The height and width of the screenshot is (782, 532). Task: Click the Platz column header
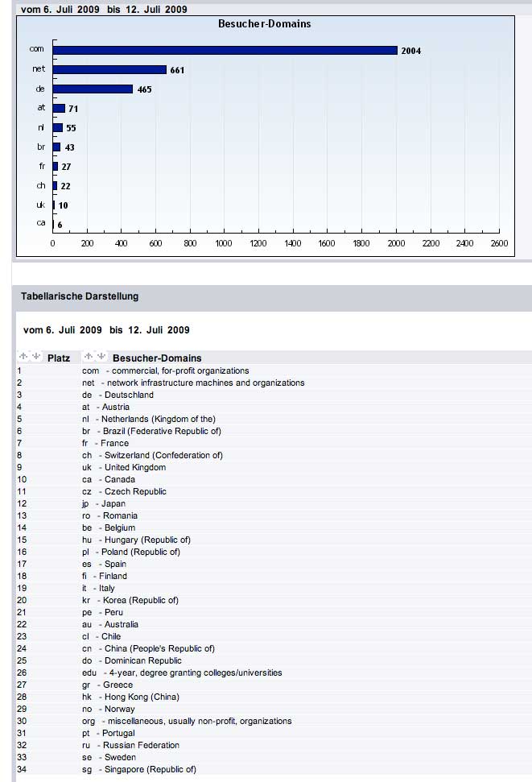[59, 358]
